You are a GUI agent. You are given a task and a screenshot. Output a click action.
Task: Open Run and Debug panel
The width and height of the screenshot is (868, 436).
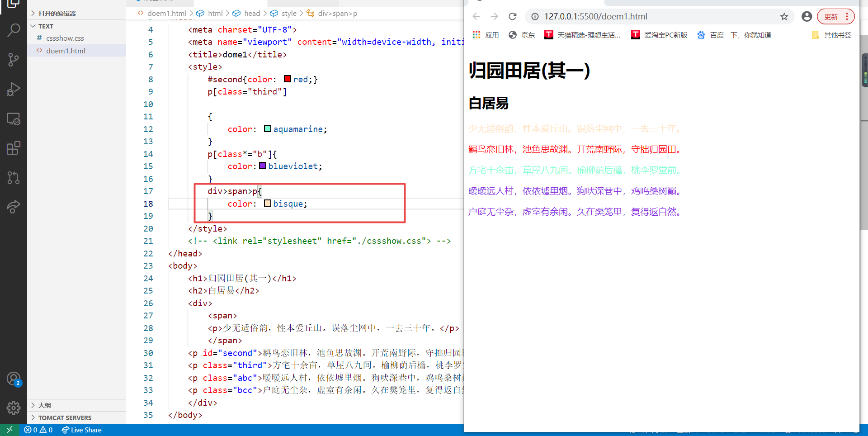(x=14, y=89)
